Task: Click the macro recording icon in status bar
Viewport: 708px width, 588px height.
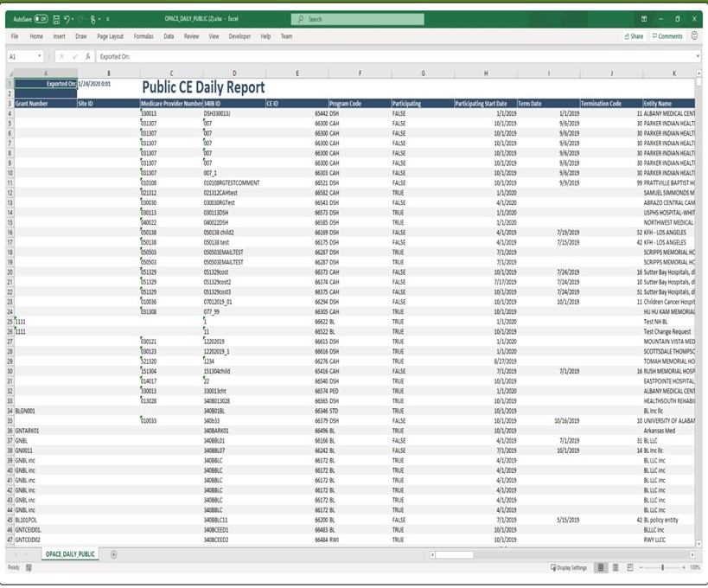Action: point(29,567)
